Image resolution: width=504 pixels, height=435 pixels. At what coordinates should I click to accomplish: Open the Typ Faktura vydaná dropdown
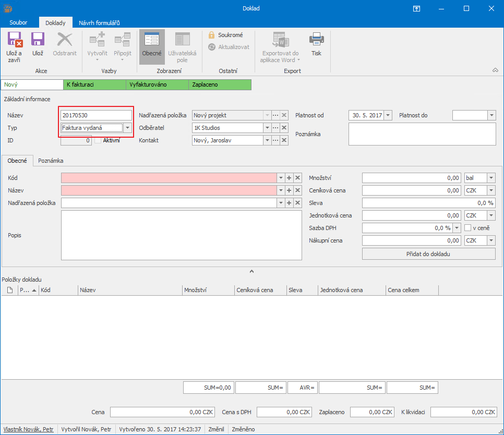point(128,128)
